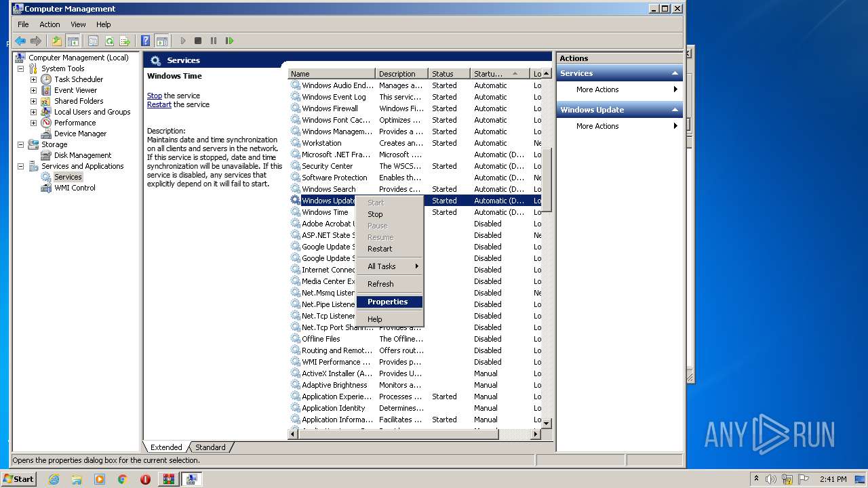
Task: Select Device Manager in the tree
Action: (80, 134)
